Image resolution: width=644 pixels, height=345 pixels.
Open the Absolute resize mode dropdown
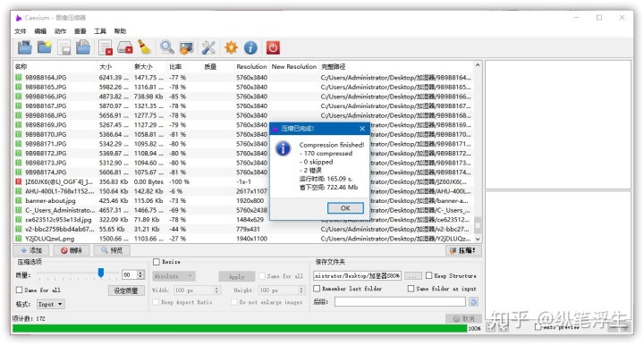tap(174, 276)
